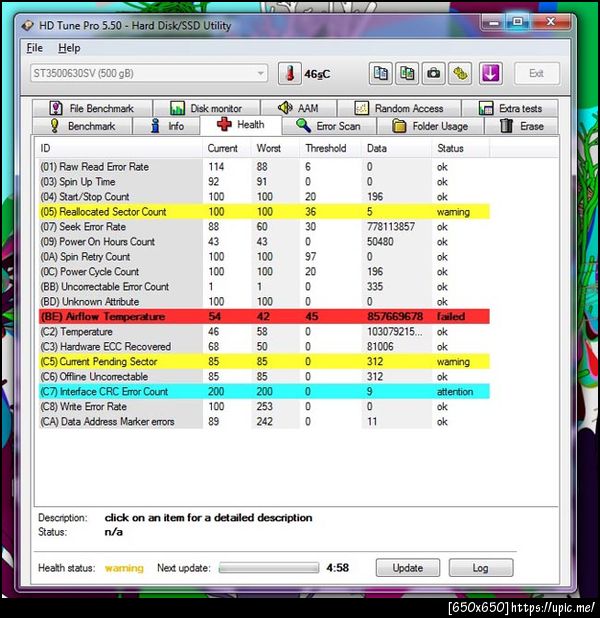600x618 pixels.
Task: Switch to the Extra tests tab
Action: tap(510, 108)
